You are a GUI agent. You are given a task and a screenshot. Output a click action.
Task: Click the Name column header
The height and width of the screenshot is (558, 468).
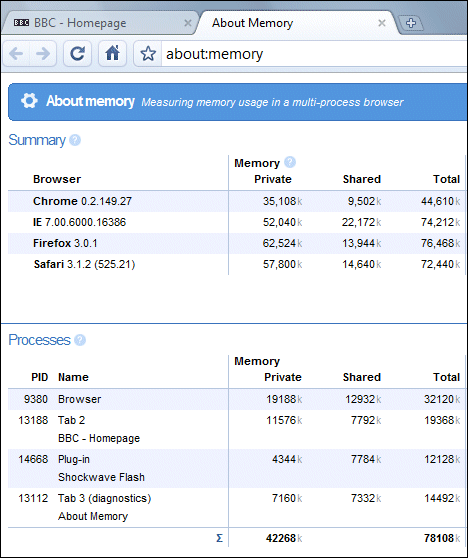tap(73, 377)
